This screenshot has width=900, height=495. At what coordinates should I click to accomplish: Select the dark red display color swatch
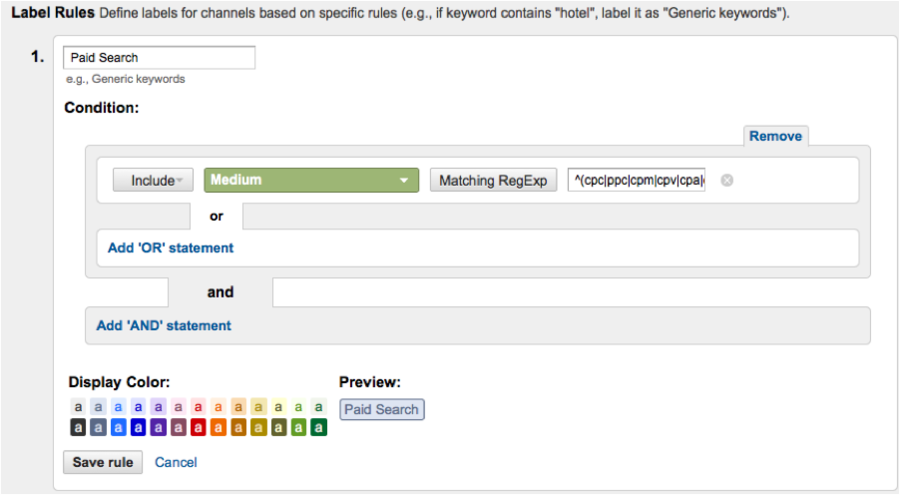[198, 428]
